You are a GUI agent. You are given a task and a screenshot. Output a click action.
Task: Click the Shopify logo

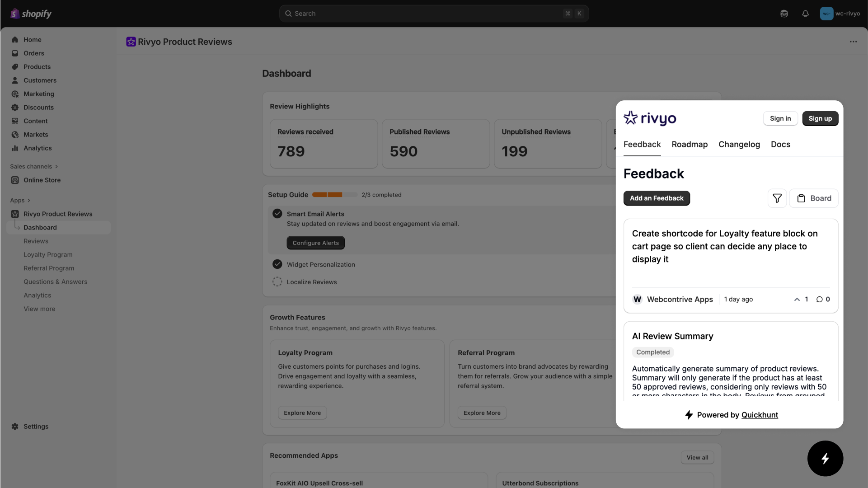coord(31,14)
